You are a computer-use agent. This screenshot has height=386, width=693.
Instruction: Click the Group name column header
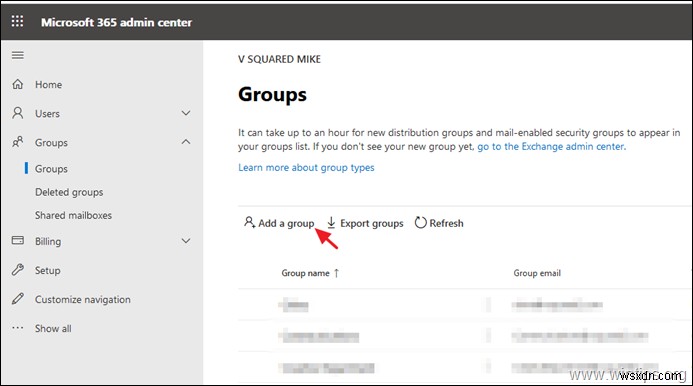[x=305, y=273]
